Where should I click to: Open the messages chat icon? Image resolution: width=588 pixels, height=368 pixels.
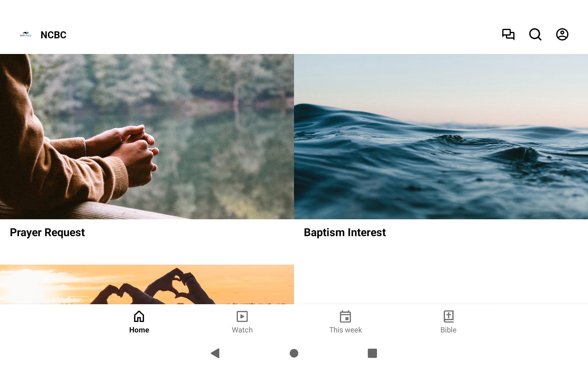pos(508,34)
